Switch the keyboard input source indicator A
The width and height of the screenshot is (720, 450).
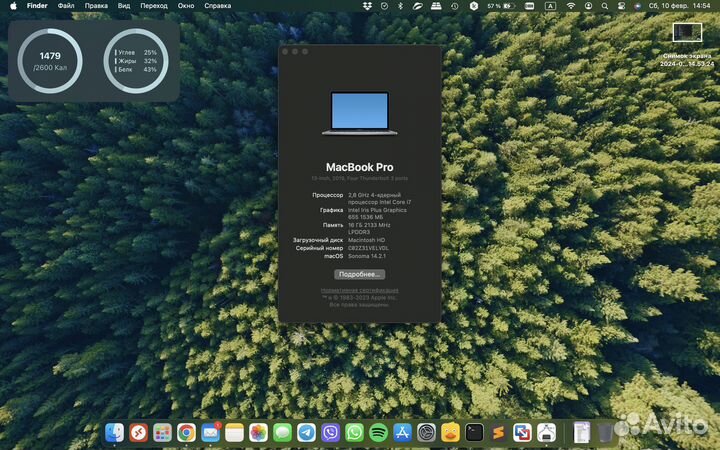pos(550,6)
